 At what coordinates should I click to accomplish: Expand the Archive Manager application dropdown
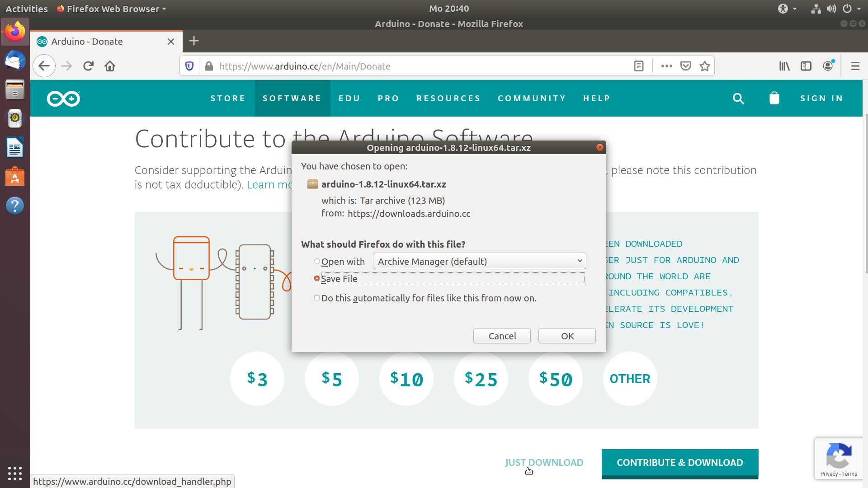(x=479, y=261)
